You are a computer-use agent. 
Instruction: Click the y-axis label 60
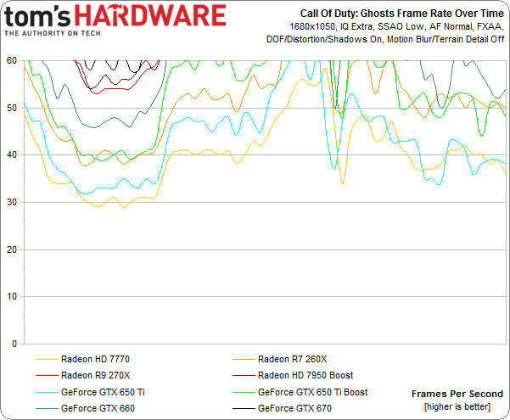click(12, 60)
